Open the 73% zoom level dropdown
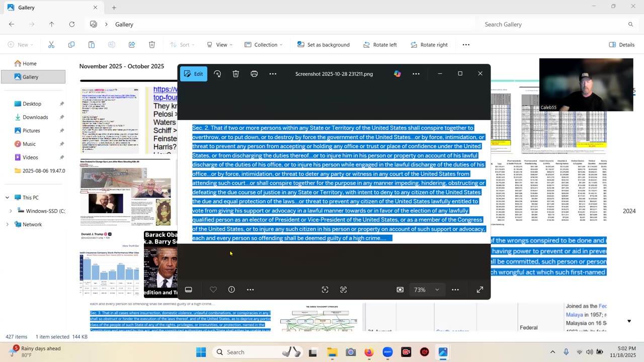644x362 pixels. (x=427, y=290)
